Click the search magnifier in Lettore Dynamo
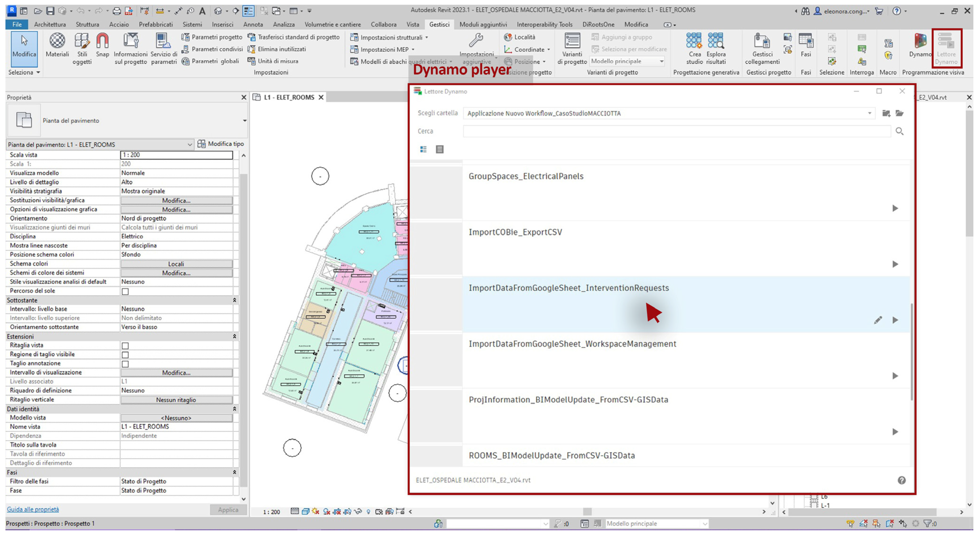The image size is (980, 535). tap(899, 131)
